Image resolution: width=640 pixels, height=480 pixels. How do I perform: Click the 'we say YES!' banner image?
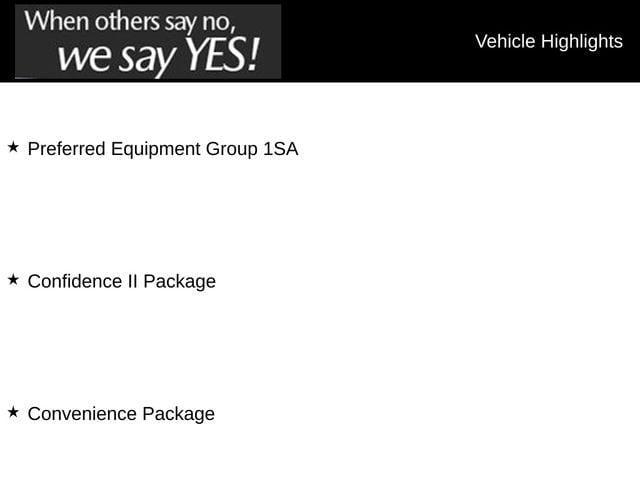pos(148,41)
